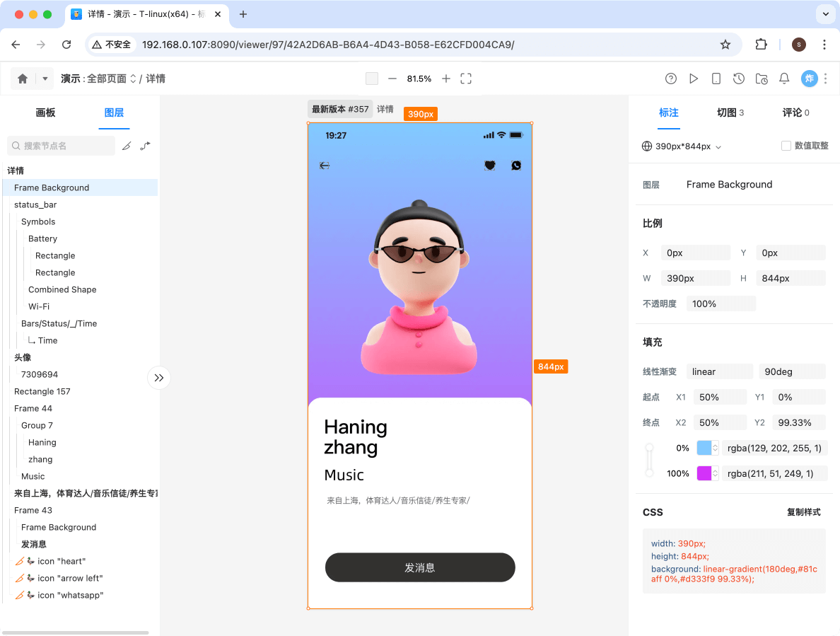
Task: Open the more options three-dot menu
Action: point(825,79)
